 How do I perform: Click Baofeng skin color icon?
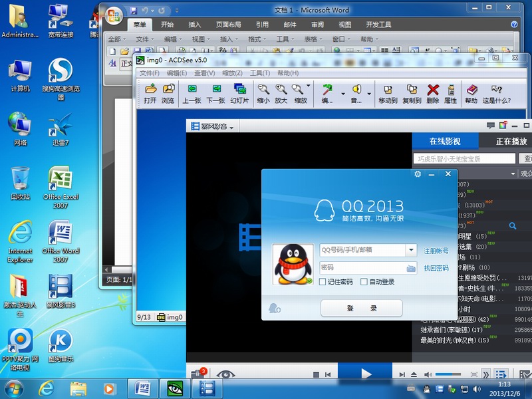(x=503, y=125)
